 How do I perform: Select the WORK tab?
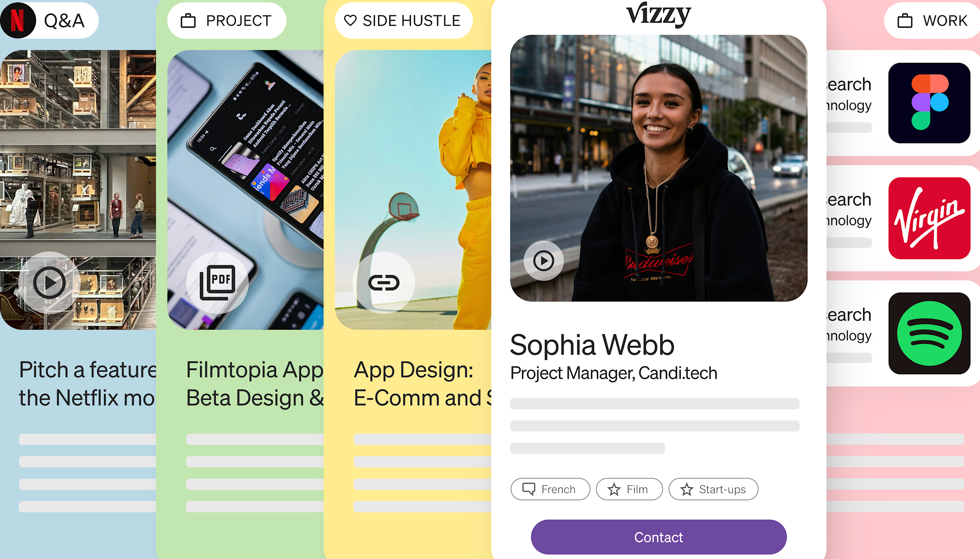point(932,20)
